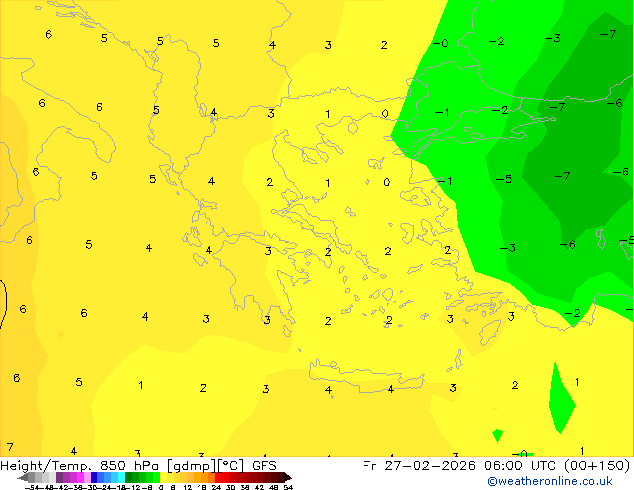Open the weatheronline.co.uk copyright link
This screenshot has height=490, width=634.
pos(549,481)
